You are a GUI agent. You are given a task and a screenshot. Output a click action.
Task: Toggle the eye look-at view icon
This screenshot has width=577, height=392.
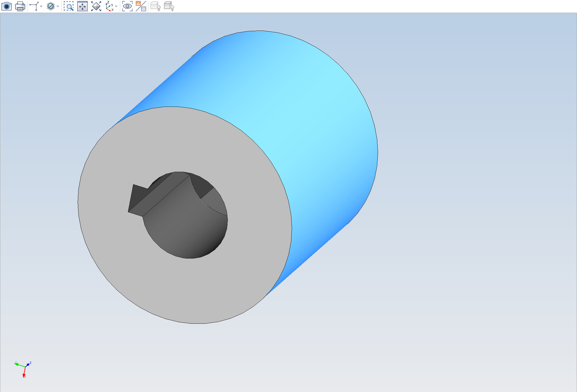pyautogui.click(x=127, y=6)
